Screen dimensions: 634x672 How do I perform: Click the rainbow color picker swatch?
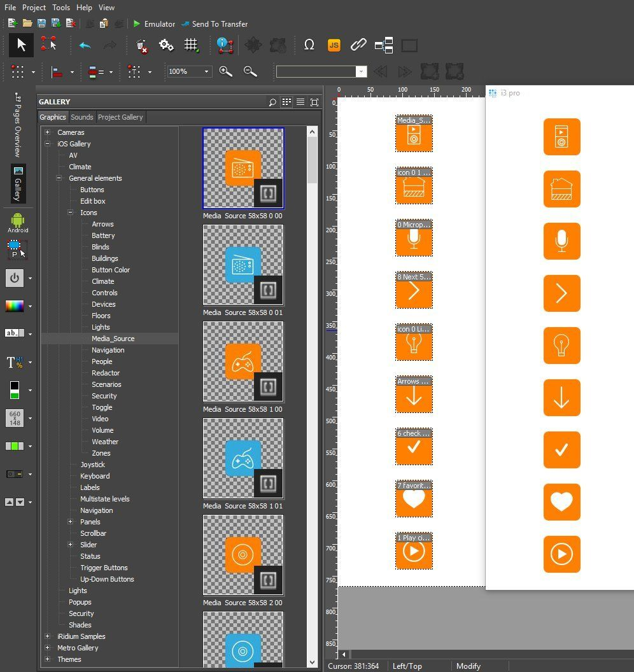click(15, 306)
